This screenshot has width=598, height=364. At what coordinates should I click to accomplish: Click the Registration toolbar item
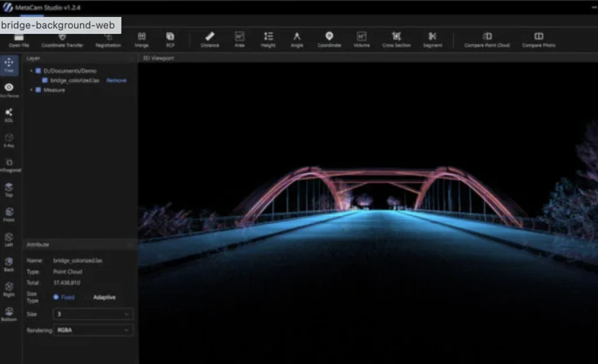108,40
